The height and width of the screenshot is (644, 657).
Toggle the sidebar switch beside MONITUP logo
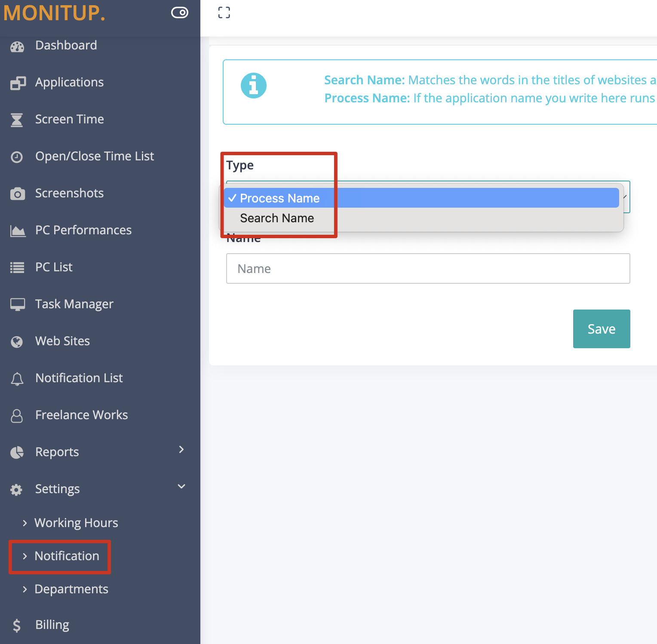click(180, 12)
